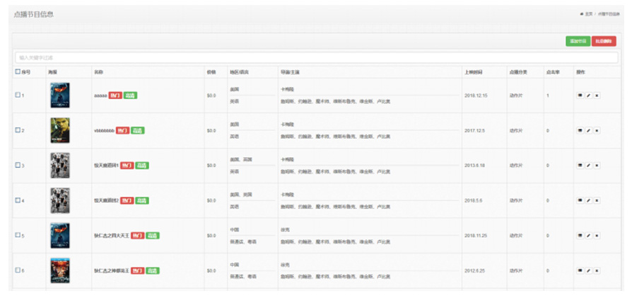
Task: Click the delete X icon in row 2
Action: click(597, 130)
